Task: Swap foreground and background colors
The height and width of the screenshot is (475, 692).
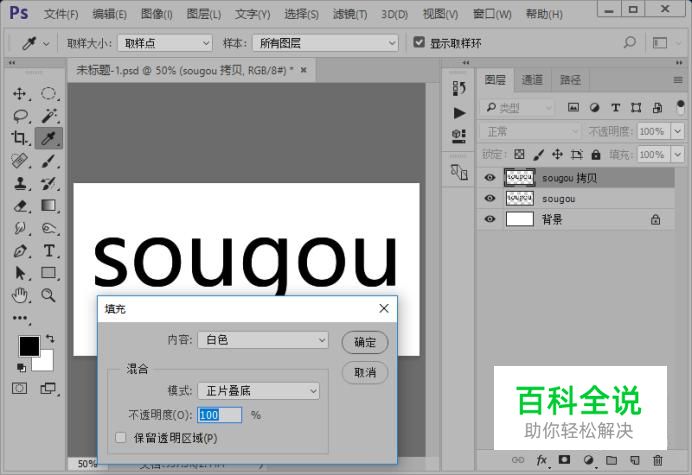Action: click(x=50, y=339)
